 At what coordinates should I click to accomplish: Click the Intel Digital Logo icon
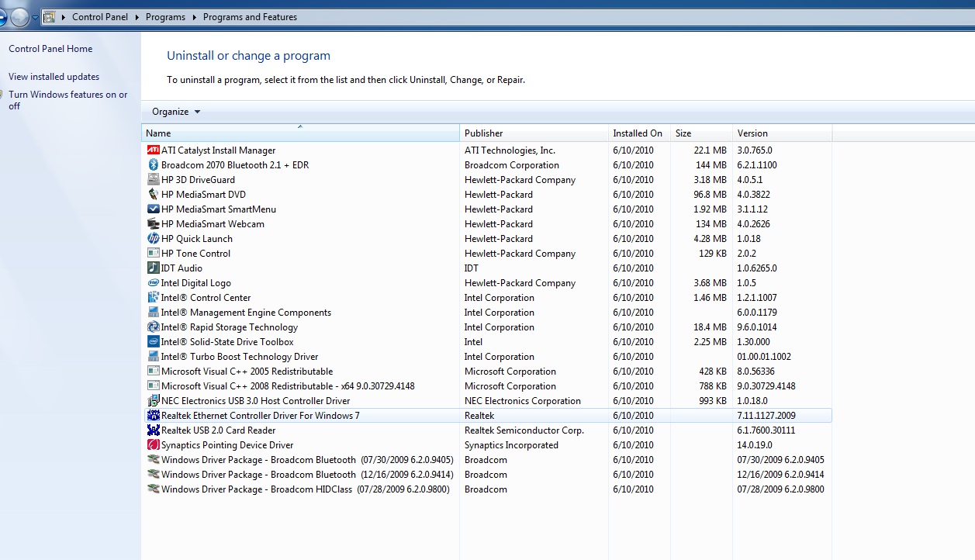click(153, 283)
